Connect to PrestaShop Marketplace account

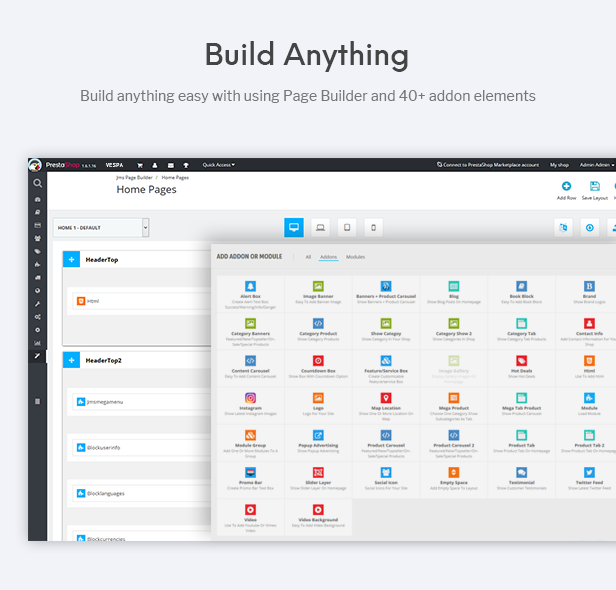pos(488,165)
